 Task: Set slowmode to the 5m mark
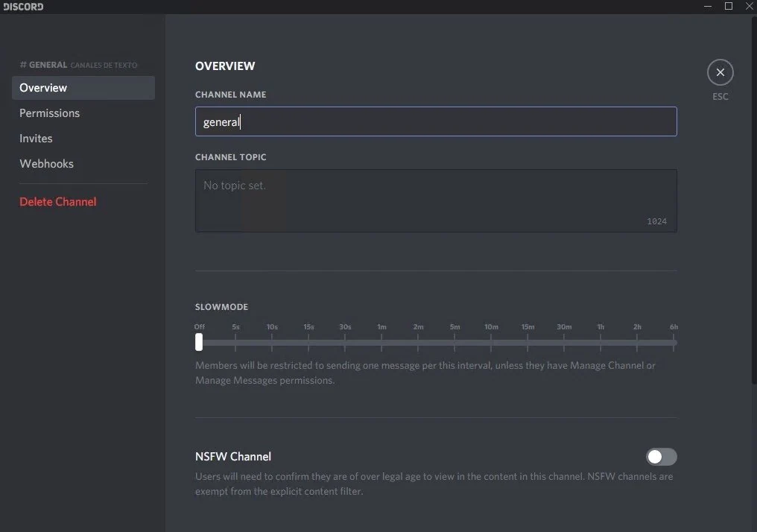[x=454, y=343]
